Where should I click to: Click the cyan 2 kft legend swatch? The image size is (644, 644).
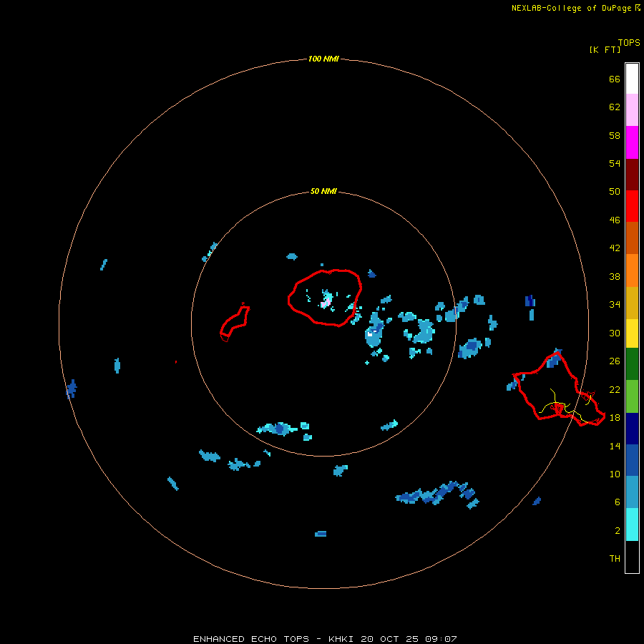point(632,525)
